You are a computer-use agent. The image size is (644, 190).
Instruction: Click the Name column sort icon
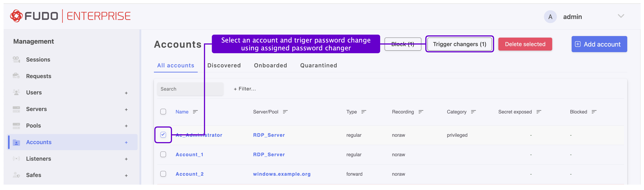tap(195, 112)
